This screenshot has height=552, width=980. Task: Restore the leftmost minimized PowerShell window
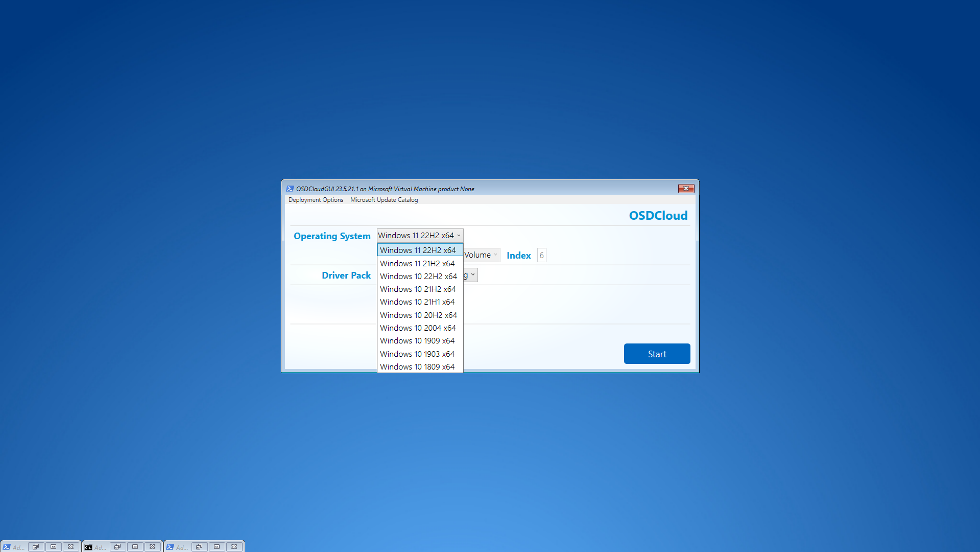[36, 547]
